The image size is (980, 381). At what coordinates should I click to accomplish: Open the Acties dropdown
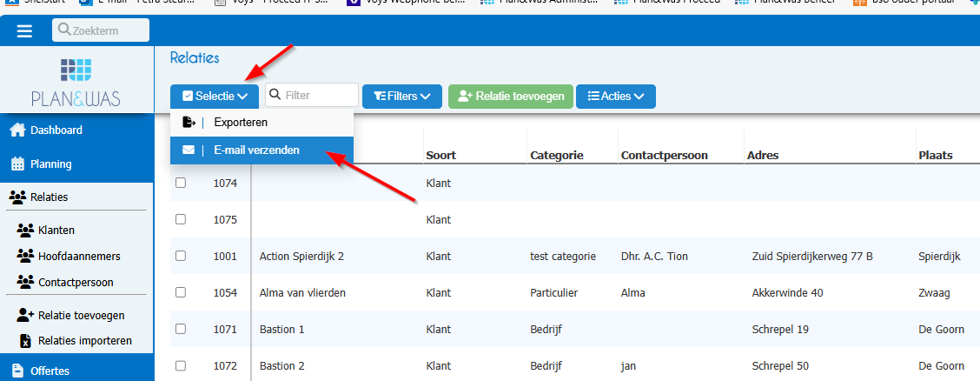pyautogui.click(x=616, y=97)
